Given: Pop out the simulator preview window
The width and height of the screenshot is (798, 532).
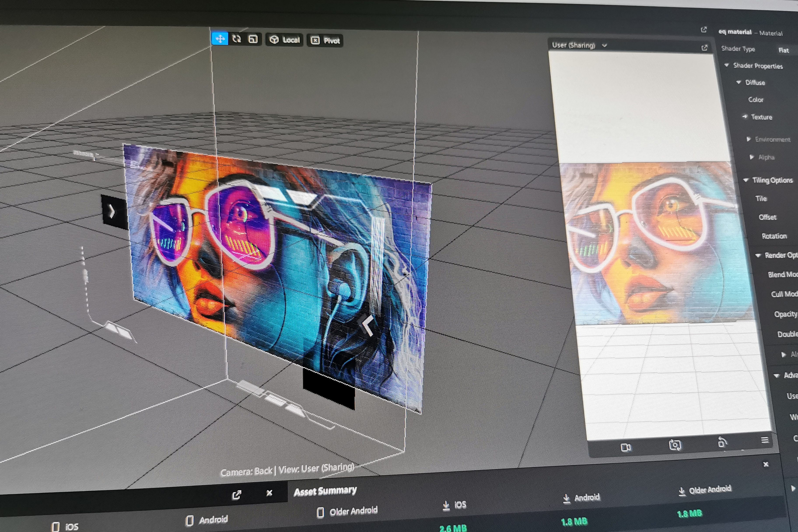Looking at the screenshot, I should coord(704,48).
